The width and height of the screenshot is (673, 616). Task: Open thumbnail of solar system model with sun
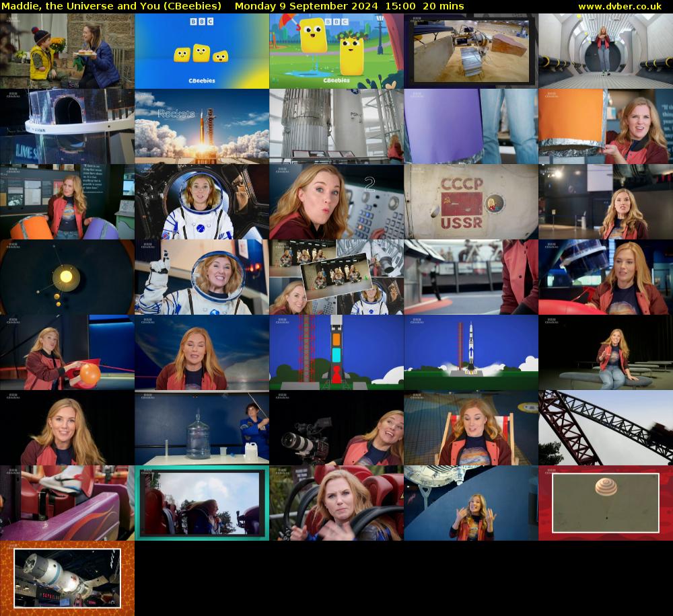click(x=67, y=277)
